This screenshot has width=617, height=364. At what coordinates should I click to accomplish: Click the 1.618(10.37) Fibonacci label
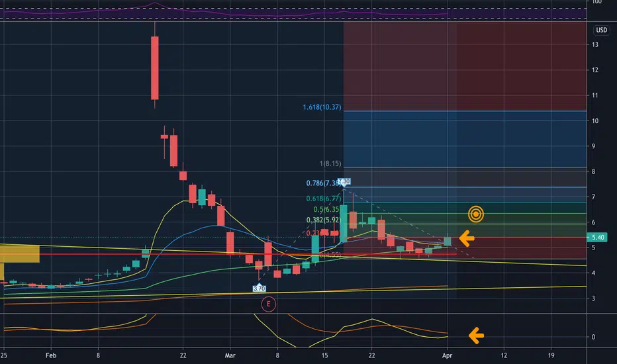click(x=322, y=107)
